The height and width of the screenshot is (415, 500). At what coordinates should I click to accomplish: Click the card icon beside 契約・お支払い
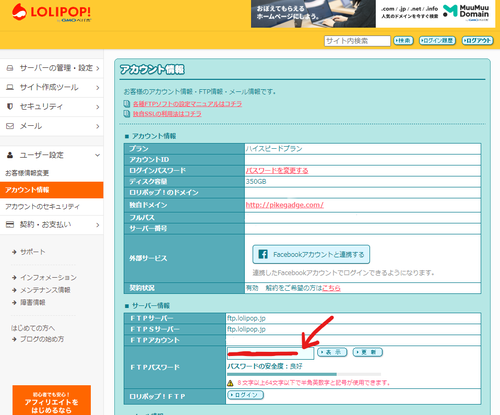tap(10, 225)
